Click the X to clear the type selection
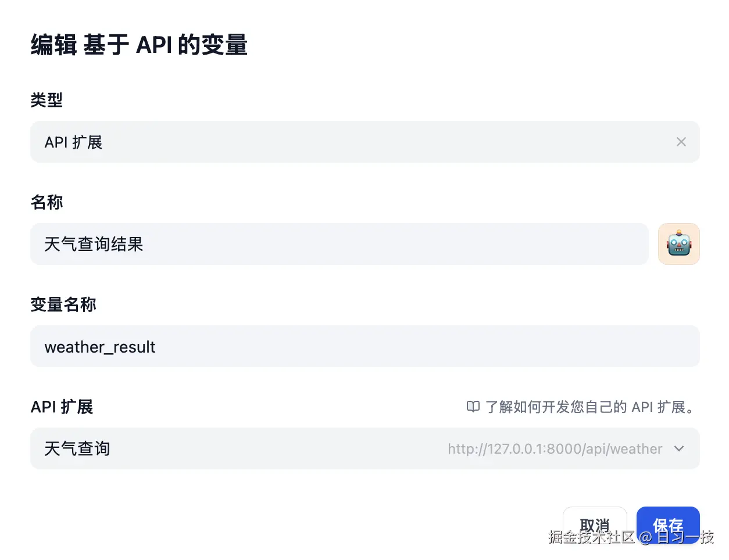The height and width of the screenshot is (560, 729). point(681,142)
